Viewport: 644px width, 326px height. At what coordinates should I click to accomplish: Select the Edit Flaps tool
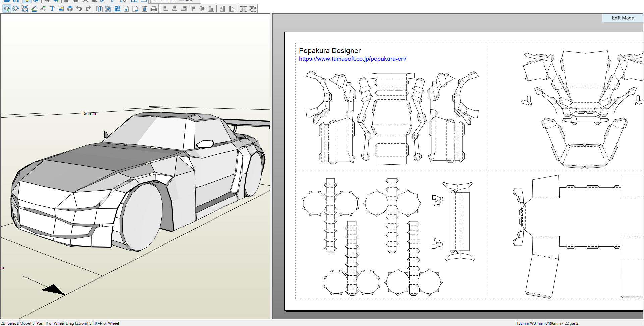pos(43,9)
